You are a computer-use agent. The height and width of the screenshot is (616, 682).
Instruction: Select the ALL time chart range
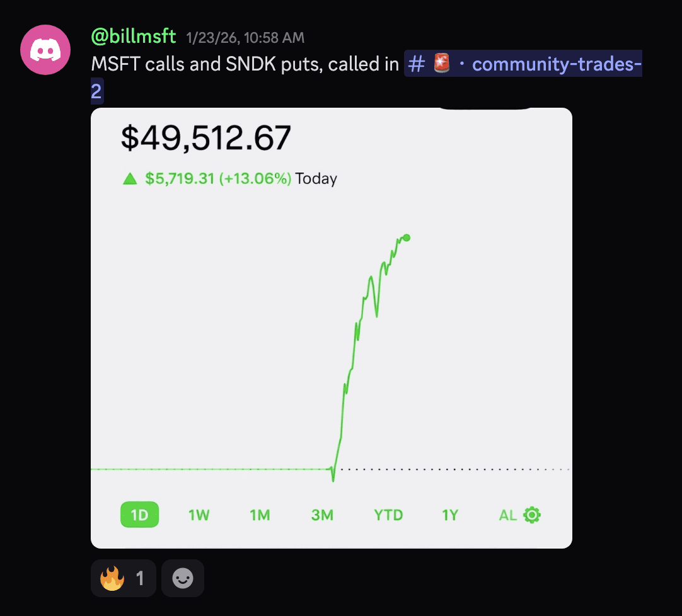tap(507, 515)
